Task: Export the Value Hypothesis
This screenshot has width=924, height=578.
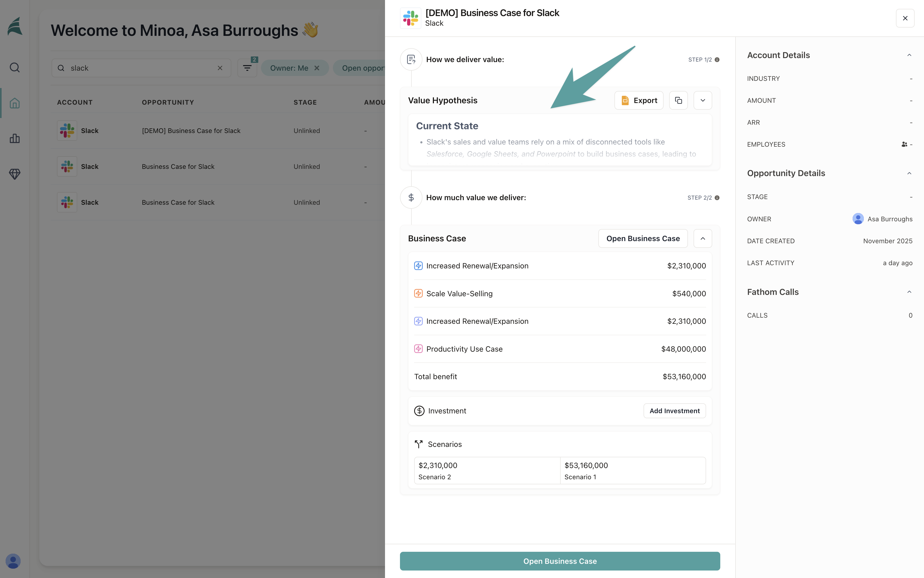Action: click(x=638, y=100)
